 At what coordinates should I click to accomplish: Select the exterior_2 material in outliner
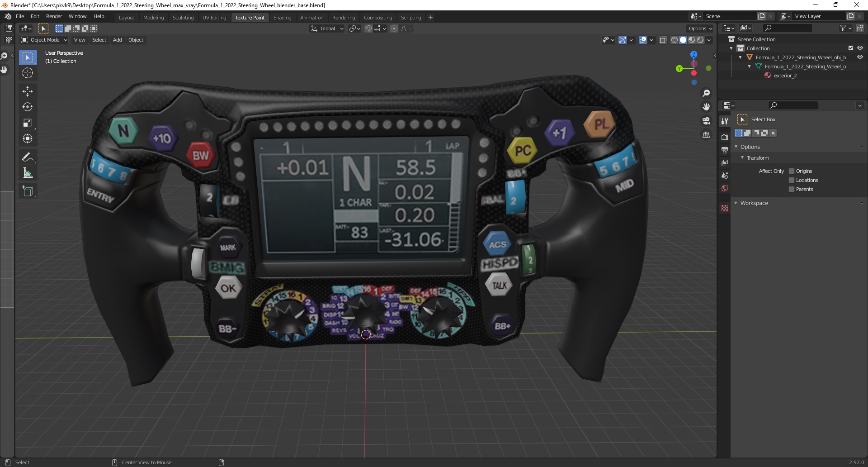[x=785, y=76]
